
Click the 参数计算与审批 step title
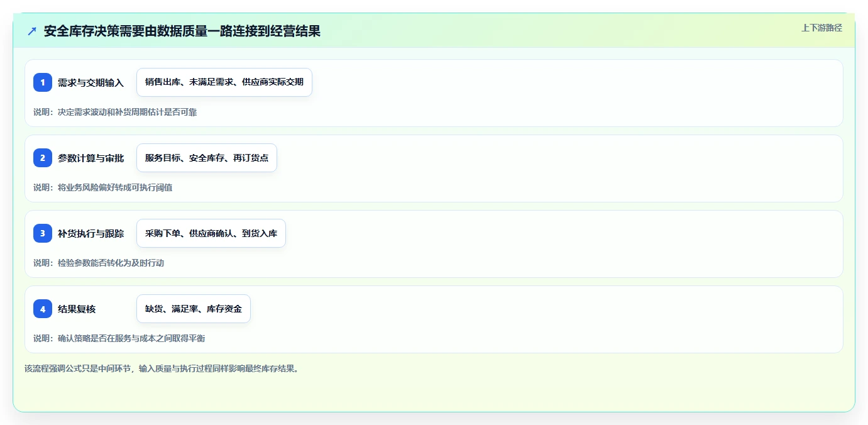pos(91,158)
